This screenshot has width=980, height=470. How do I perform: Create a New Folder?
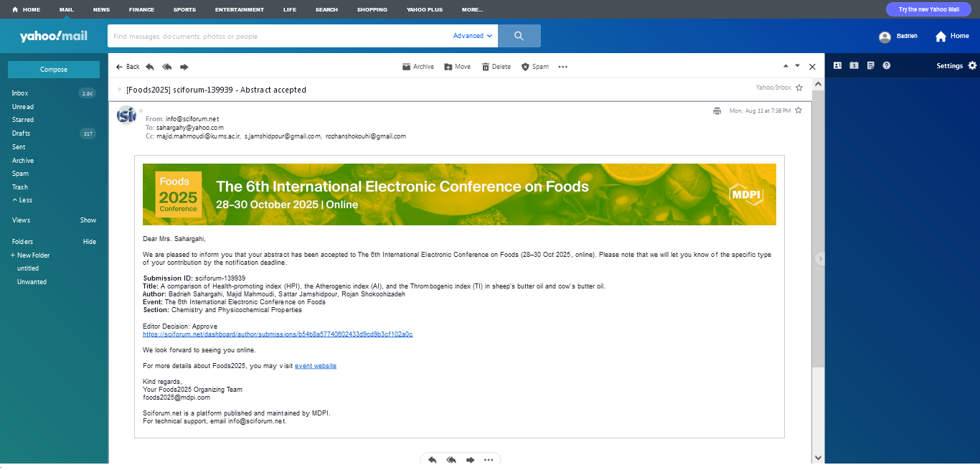click(30, 255)
